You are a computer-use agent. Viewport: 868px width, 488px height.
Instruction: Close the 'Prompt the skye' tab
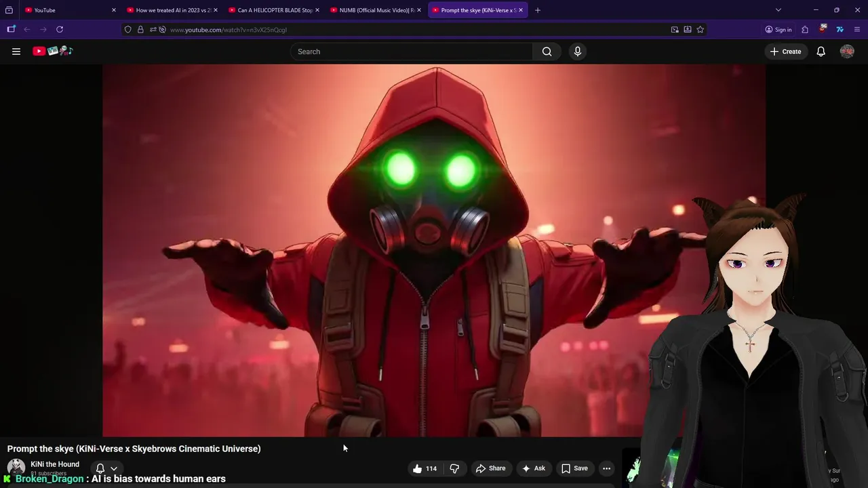point(521,10)
